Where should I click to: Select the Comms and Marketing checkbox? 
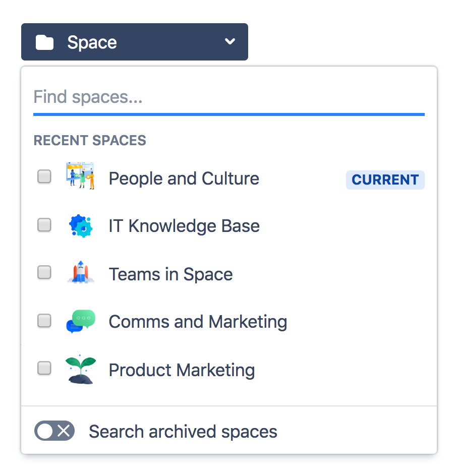tap(44, 321)
